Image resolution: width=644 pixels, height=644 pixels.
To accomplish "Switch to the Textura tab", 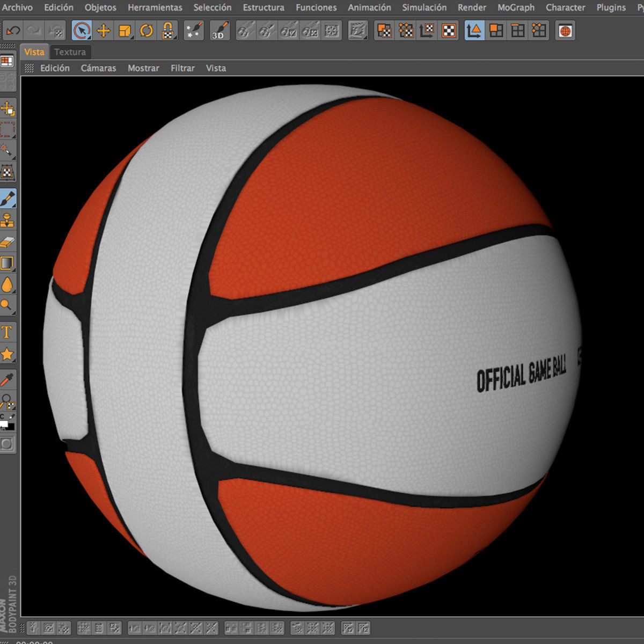I will (70, 52).
